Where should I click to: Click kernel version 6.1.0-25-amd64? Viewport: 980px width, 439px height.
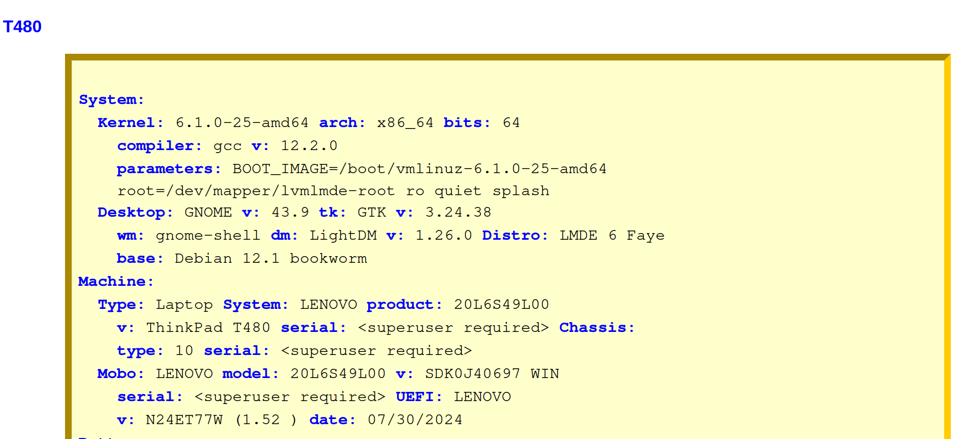tap(242, 122)
